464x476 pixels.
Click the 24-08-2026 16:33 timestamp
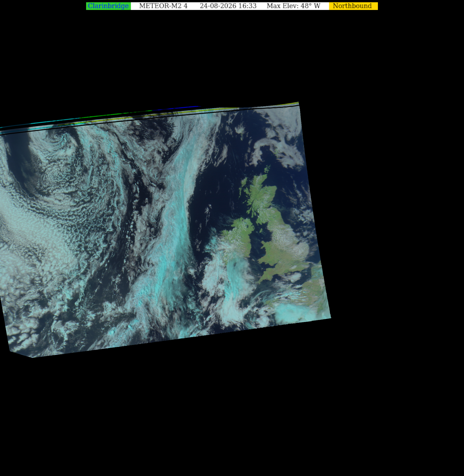pos(228,6)
